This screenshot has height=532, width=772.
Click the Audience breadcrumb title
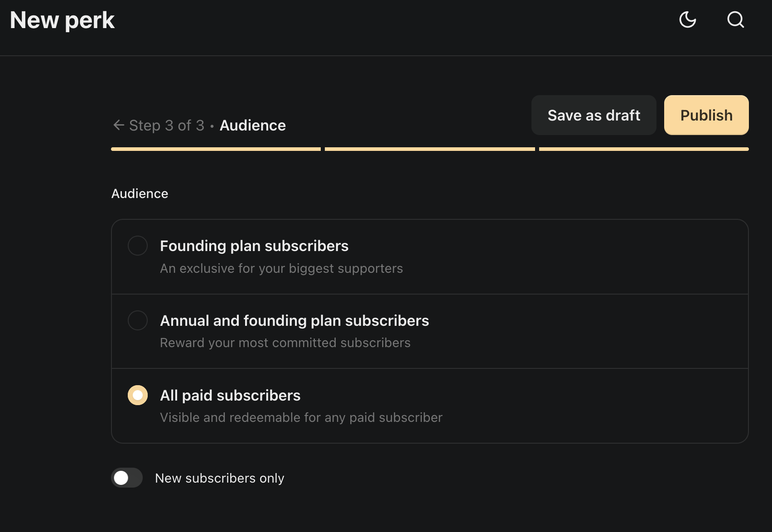tap(253, 126)
